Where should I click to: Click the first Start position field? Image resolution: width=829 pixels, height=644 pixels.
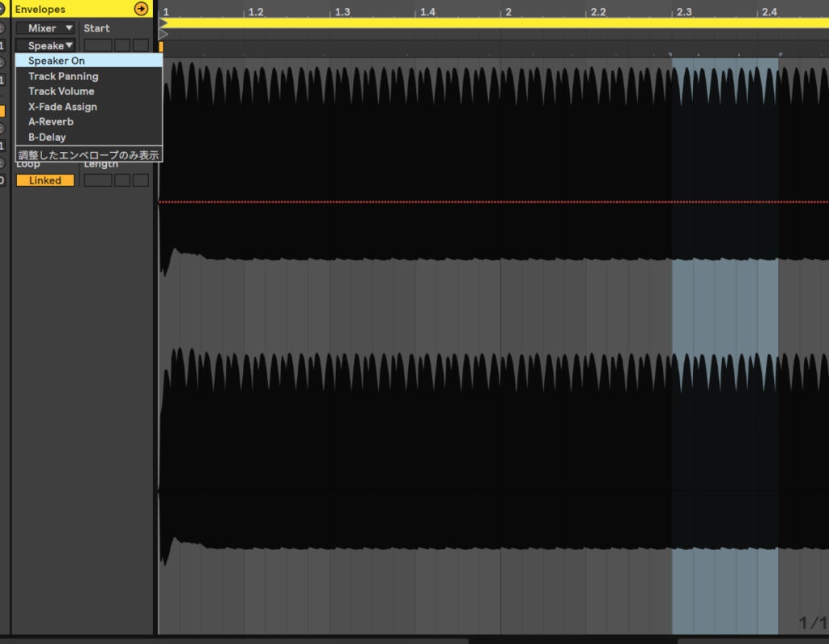[98, 46]
